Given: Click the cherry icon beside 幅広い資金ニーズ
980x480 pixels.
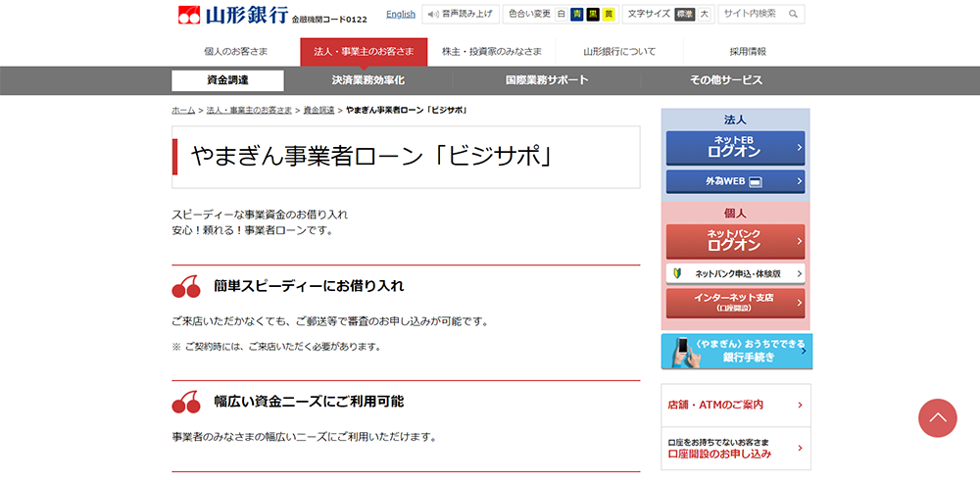Looking at the screenshot, I should tap(186, 402).
